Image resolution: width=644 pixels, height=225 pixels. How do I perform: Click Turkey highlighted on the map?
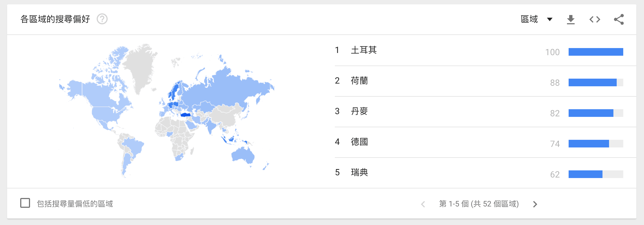(x=186, y=115)
